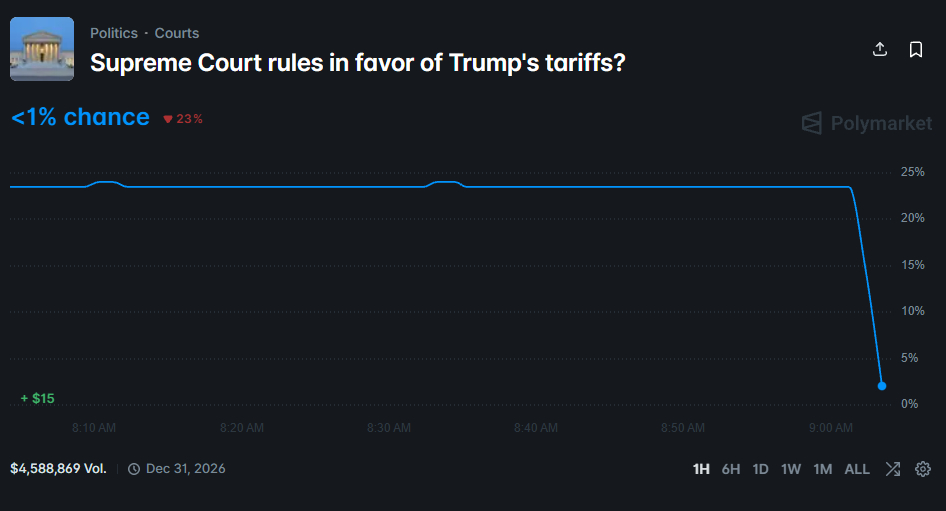Click the clock icon beside Dec 31, 2026
Screen dimensions: 946x511
click(134, 469)
